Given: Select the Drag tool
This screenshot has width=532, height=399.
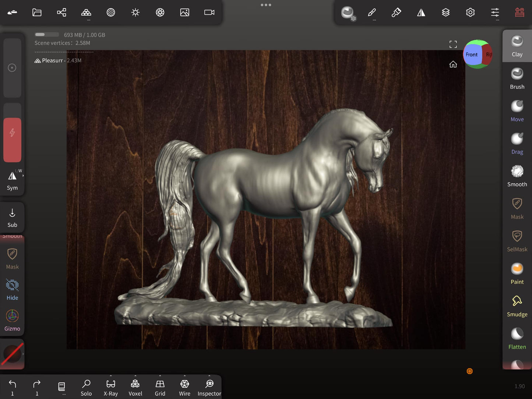Looking at the screenshot, I should tap(517, 144).
